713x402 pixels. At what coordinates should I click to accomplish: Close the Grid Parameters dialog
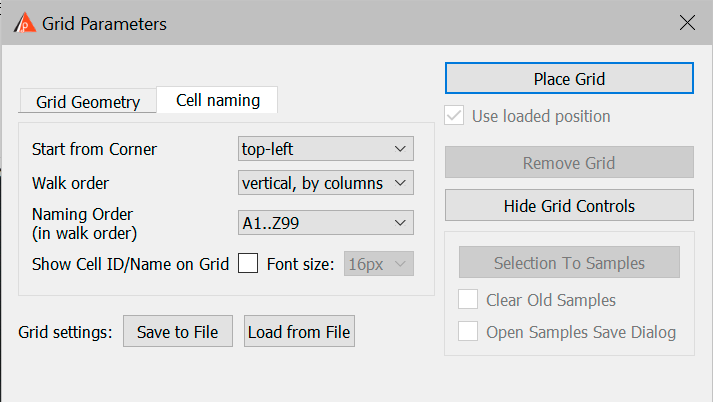point(687,22)
